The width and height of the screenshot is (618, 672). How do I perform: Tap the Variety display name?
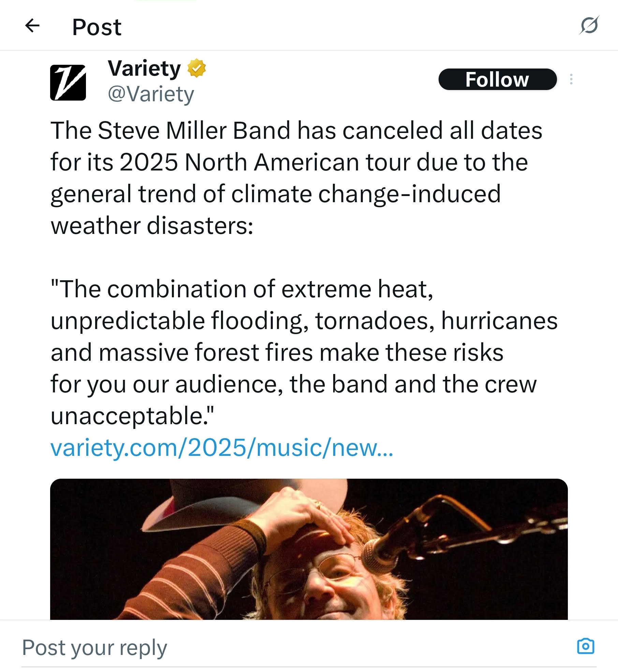pos(144,68)
